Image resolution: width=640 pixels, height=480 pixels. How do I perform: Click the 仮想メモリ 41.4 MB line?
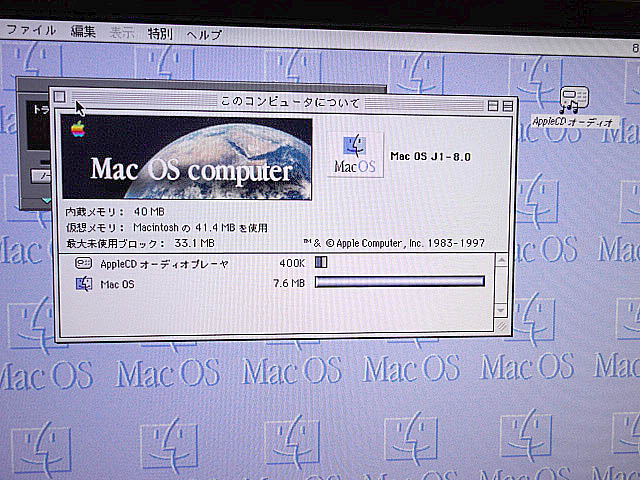pos(167,227)
